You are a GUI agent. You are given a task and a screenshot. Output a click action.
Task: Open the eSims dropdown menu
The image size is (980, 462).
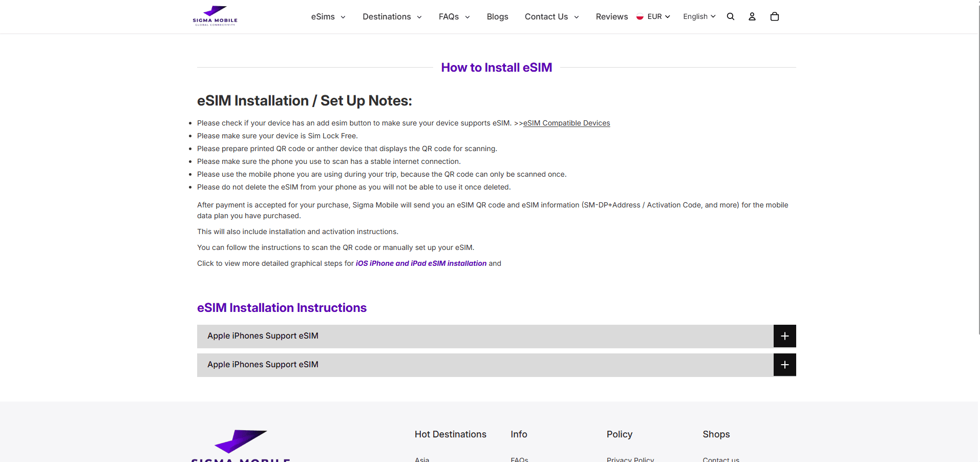point(328,17)
